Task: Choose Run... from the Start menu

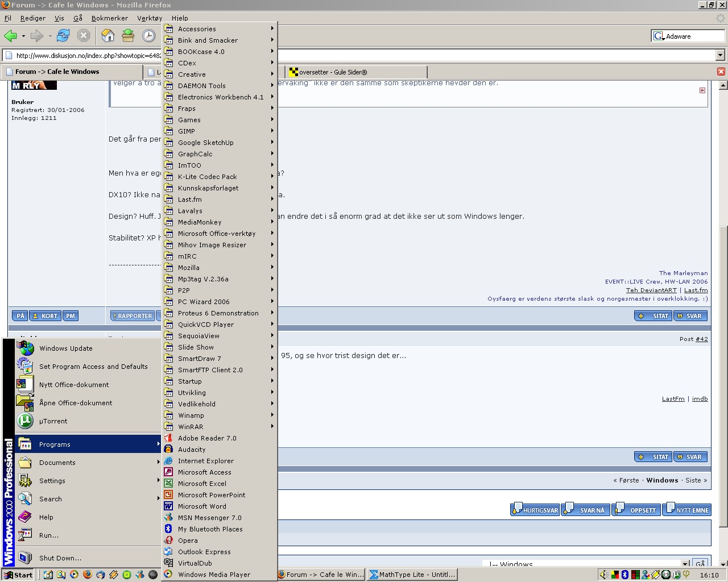Action: 88,535
